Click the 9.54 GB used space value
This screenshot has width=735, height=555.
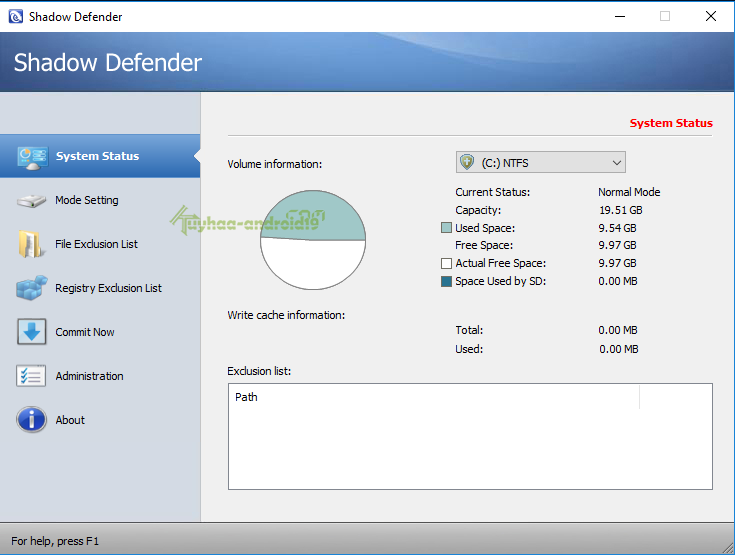617,228
